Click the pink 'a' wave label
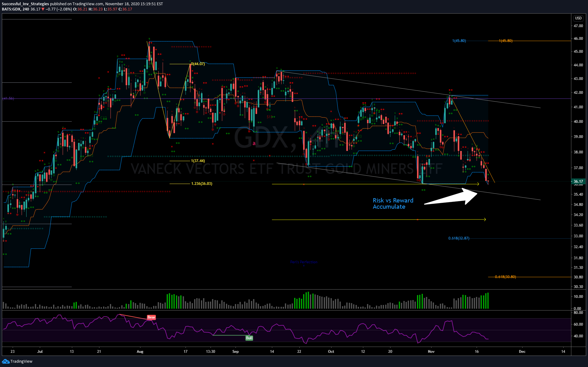Image resolution: width=588 pixels, height=367 pixels. click(x=254, y=144)
